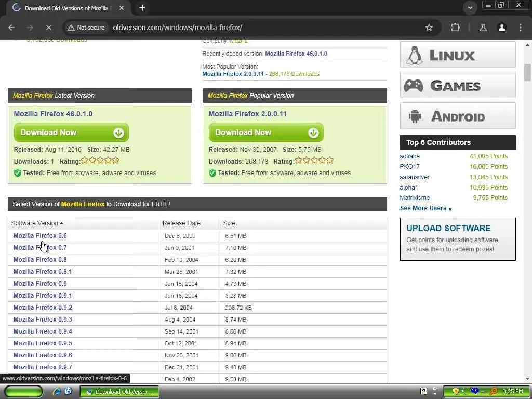Open Mozilla Firefox 0.9.3 version
532x399 pixels.
click(x=43, y=320)
